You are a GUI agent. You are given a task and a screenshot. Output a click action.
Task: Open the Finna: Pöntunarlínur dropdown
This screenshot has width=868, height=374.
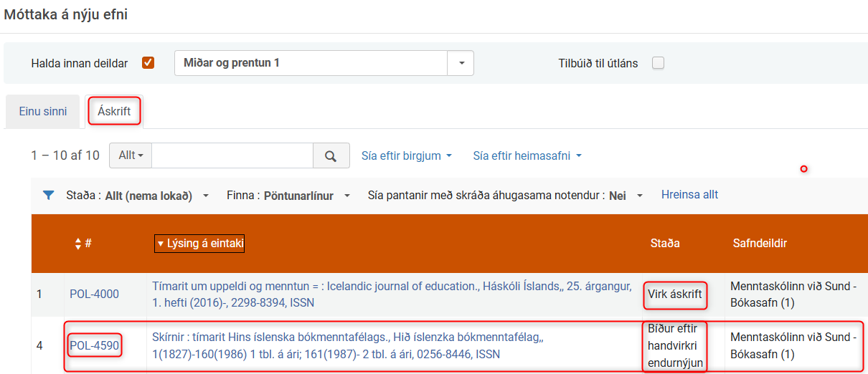[288, 196]
